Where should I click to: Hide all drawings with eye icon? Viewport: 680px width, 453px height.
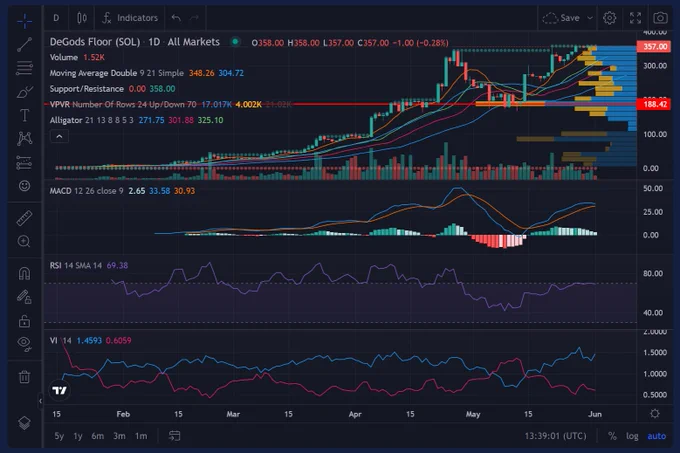[x=25, y=343]
